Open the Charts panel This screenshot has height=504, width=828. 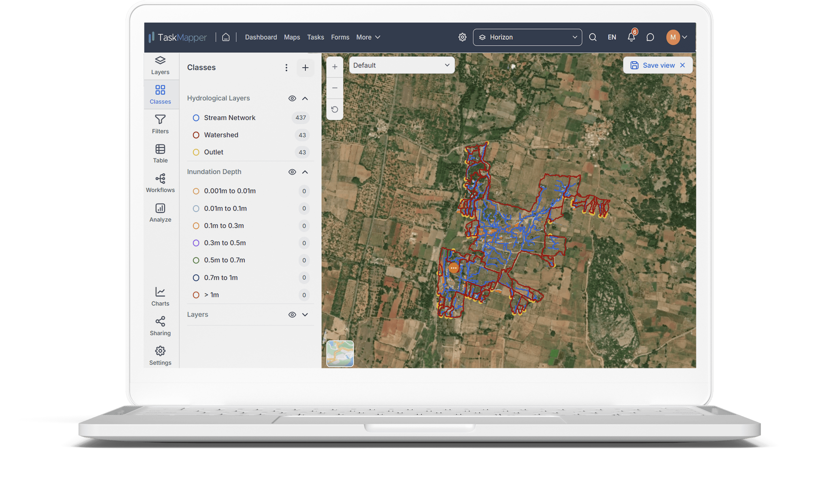[x=160, y=296]
